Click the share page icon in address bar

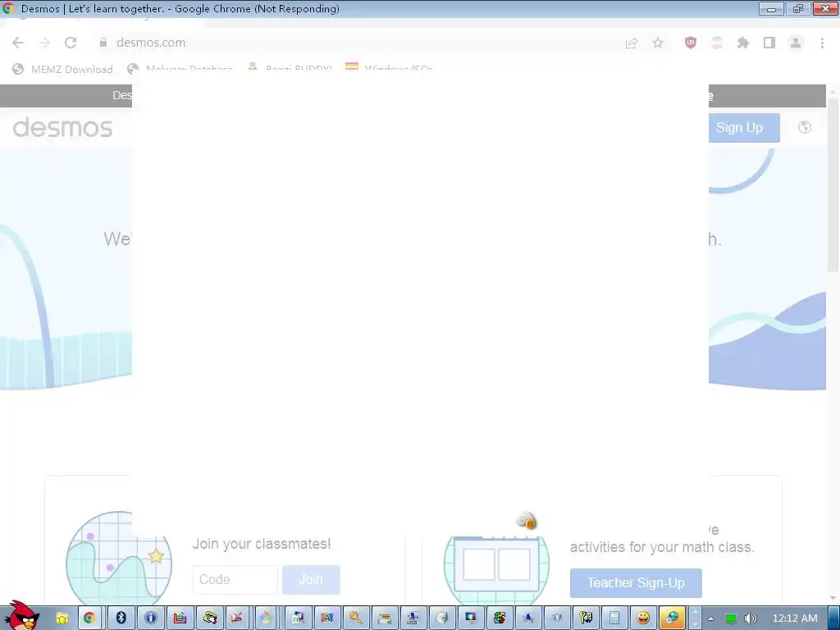[x=632, y=43]
